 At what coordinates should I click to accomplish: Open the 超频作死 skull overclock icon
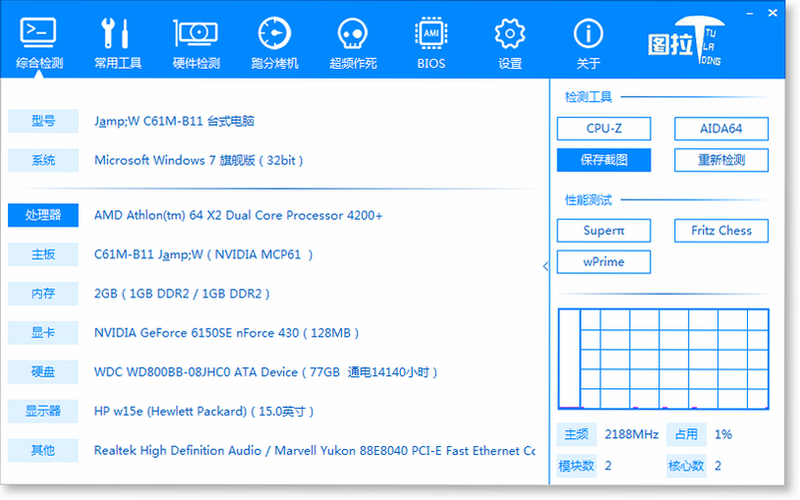tap(353, 34)
